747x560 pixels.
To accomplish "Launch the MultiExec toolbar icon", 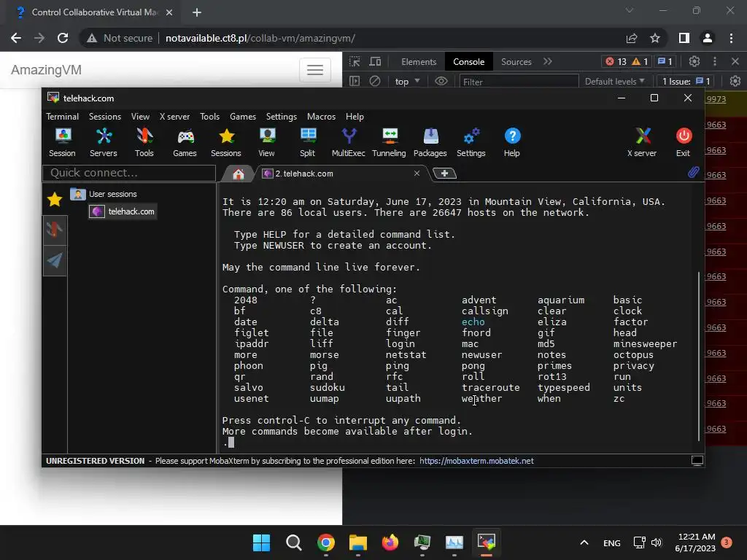I will 348,142.
